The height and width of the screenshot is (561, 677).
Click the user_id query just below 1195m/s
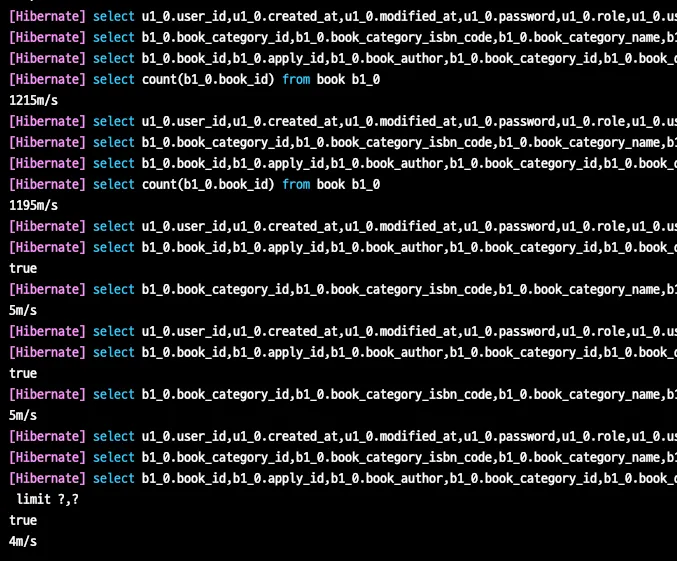343,226
